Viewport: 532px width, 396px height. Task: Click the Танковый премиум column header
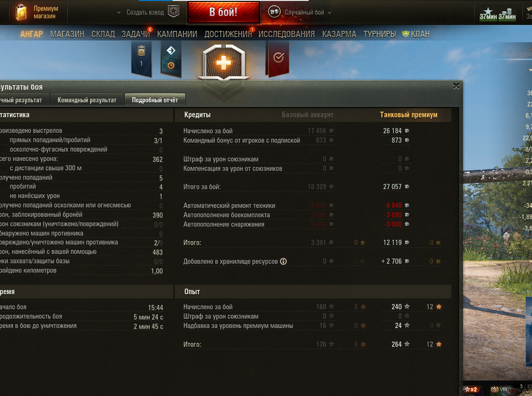click(409, 114)
